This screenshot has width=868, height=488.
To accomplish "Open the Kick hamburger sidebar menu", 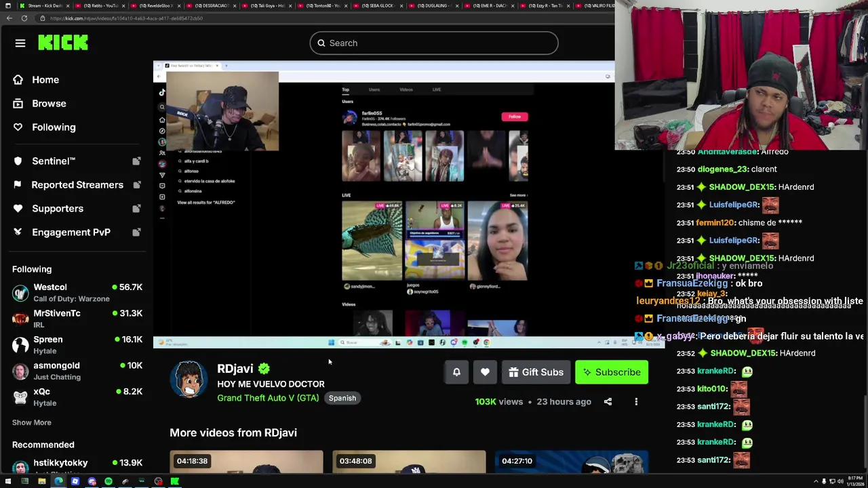I will coord(20,43).
